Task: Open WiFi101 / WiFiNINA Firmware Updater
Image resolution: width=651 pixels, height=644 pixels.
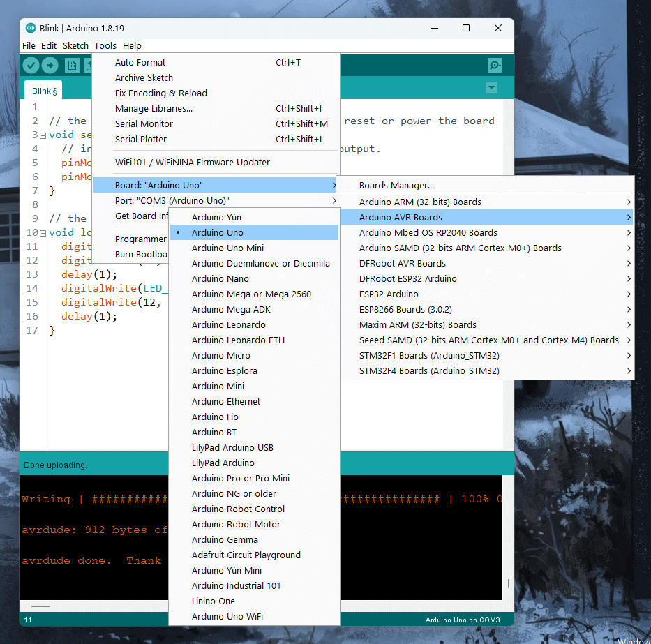Action: 216,163
